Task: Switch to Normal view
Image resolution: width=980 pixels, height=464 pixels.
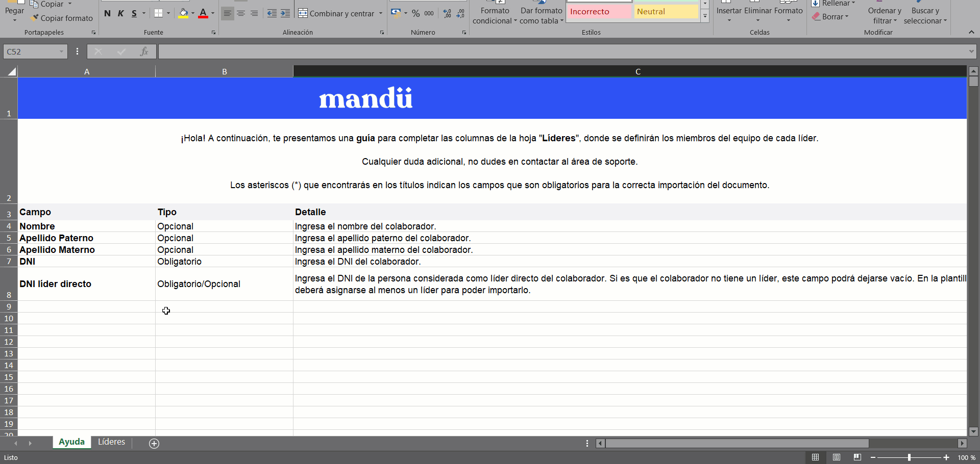Action: 816,457
